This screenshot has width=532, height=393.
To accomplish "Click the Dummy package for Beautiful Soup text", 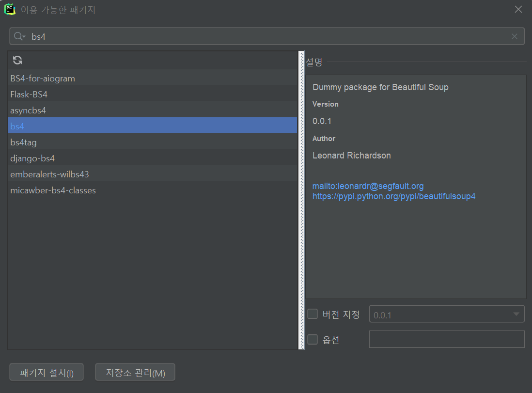I will click(380, 87).
